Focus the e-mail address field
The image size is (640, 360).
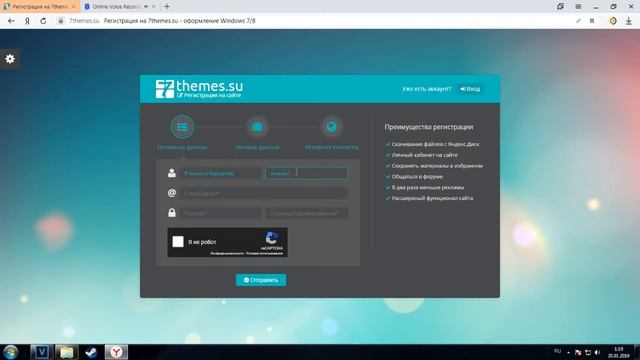(x=264, y=193)
